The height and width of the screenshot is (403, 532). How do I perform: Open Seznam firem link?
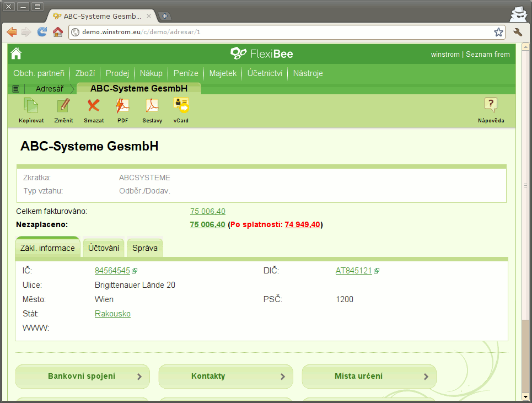coord(487,54)
